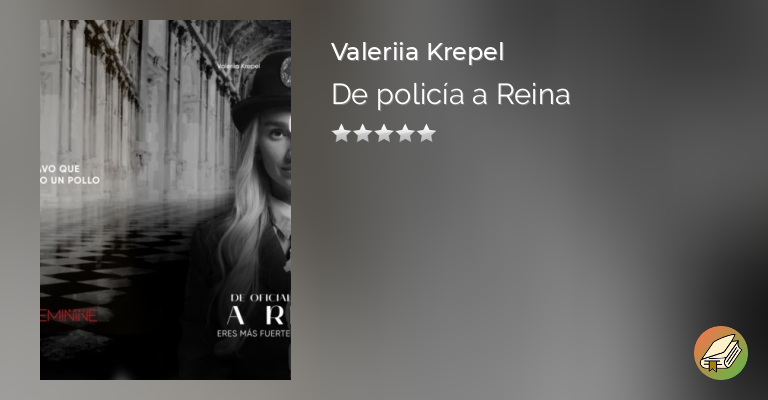Image resolution: width=768 pixels, height=400 pixels.
Task: Click the O UN POLLO cover text
Action: pyautogui.click(x=70, y=181)
